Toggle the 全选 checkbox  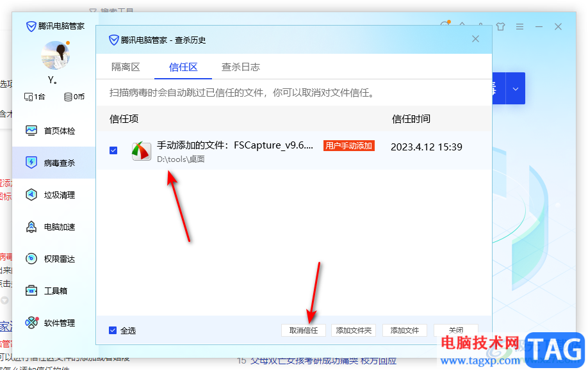[x=113, y=330]
